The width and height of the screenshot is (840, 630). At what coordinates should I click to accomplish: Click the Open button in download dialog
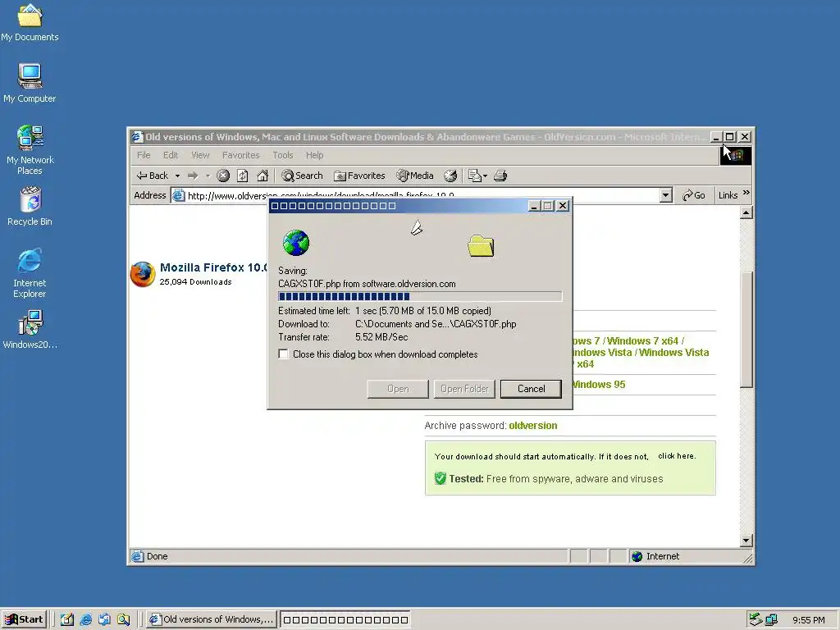coord(398,389)
